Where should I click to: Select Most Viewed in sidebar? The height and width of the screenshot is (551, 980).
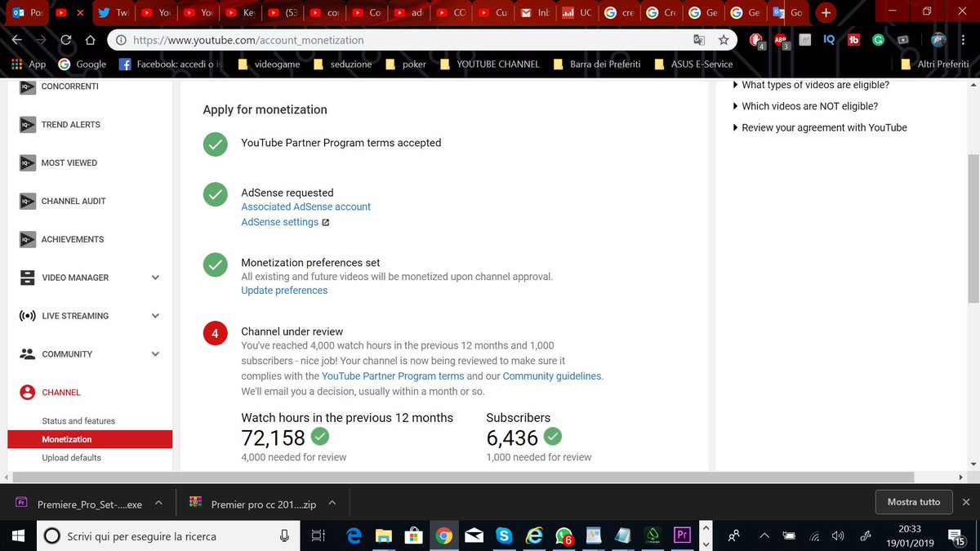69,163
